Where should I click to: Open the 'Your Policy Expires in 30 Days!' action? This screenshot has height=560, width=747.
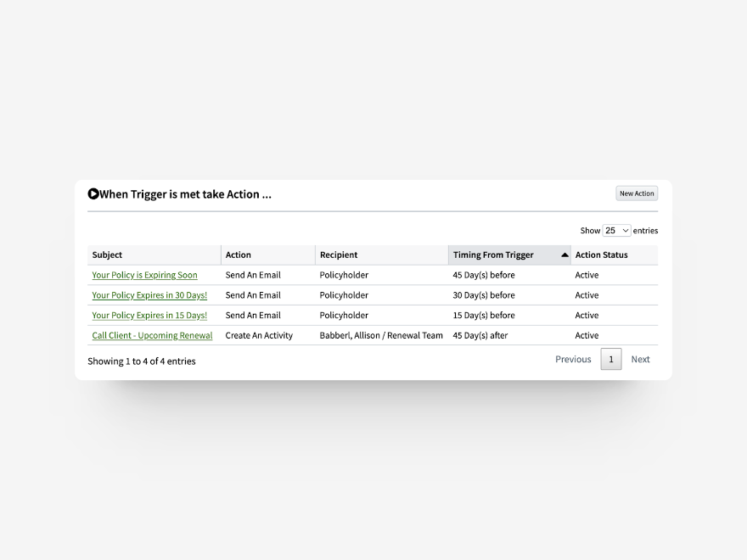coord(149,295)
